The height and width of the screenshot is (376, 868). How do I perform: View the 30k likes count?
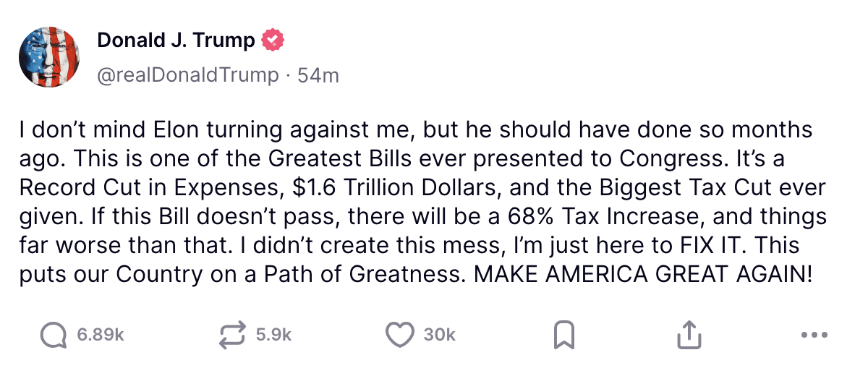(x=440, y=335)
